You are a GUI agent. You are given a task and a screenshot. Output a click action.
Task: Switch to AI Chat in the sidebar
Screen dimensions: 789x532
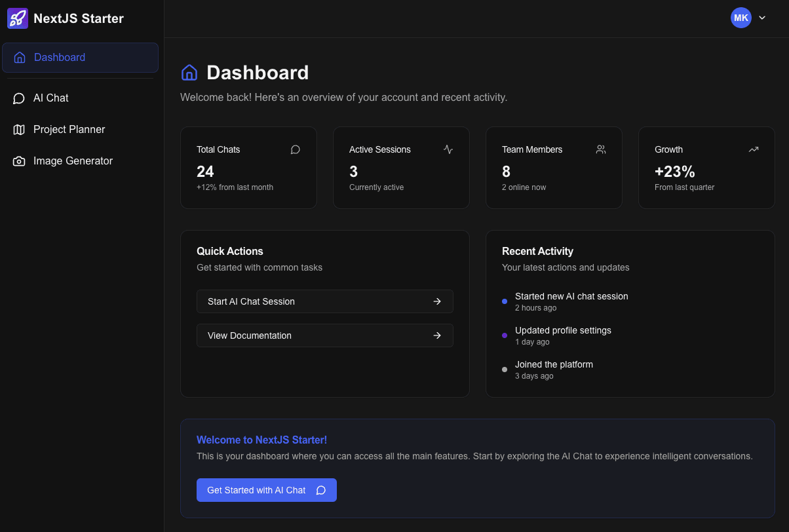(x=50, y=98)
